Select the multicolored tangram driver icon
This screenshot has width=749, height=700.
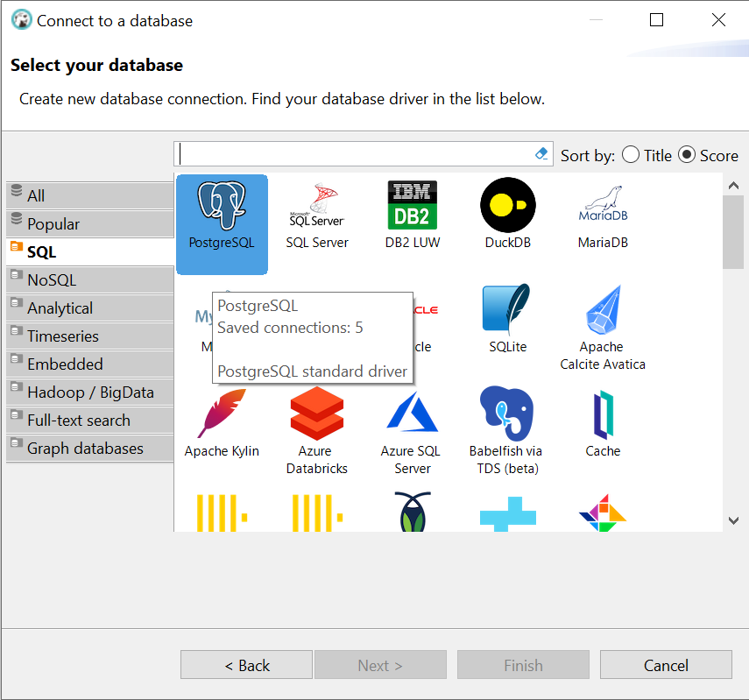pyautogui.click(x=603, y=513)
